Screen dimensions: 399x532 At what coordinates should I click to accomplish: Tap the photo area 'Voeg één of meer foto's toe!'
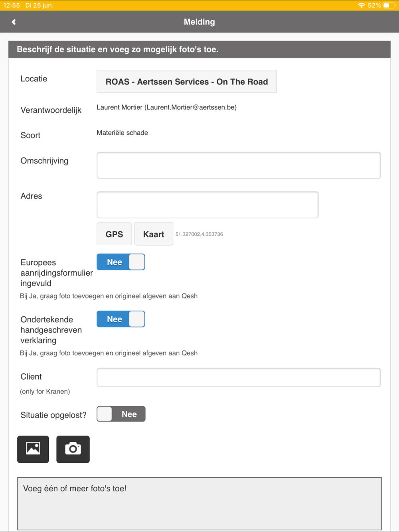tap(199, 503)
